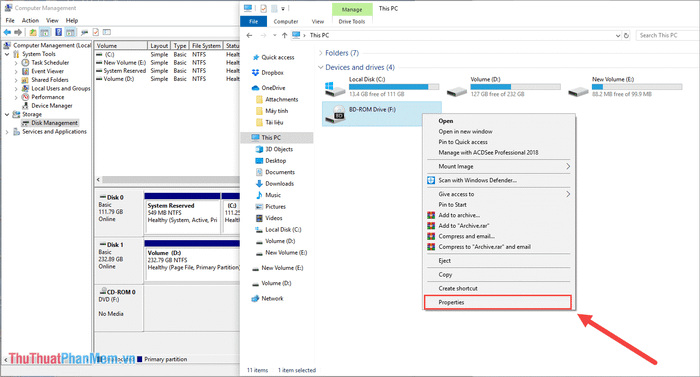Choose Eject from the context menu

pyautogui.click(x=444, y=261)
